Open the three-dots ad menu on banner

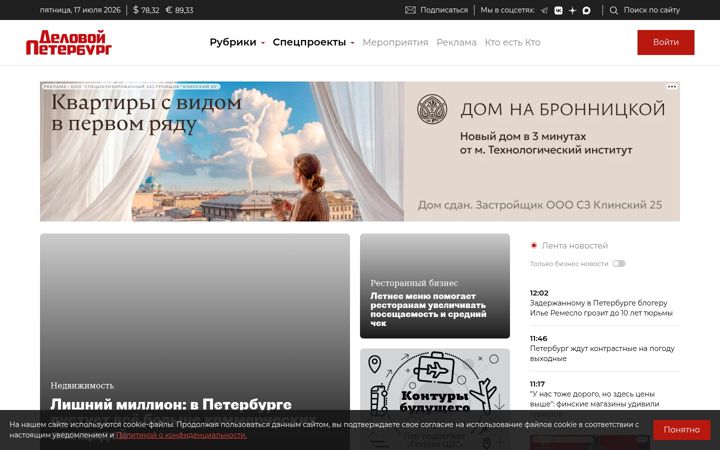point(672,86)
